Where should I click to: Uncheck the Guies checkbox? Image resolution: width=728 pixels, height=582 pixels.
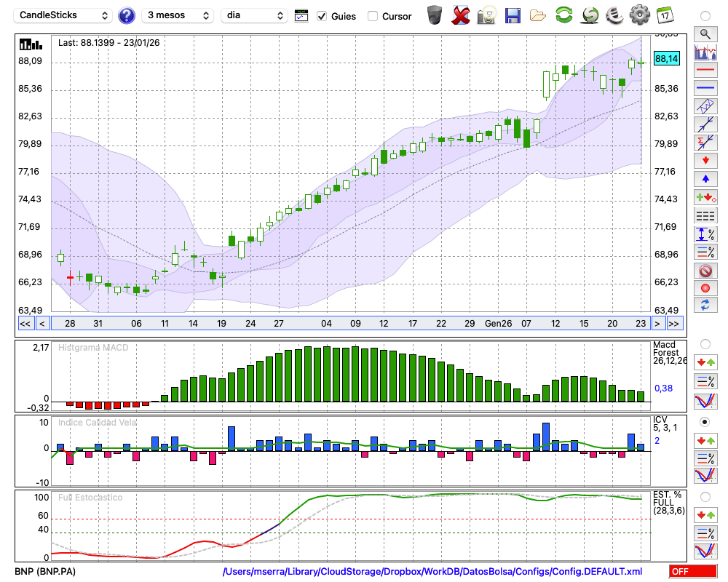322,16
